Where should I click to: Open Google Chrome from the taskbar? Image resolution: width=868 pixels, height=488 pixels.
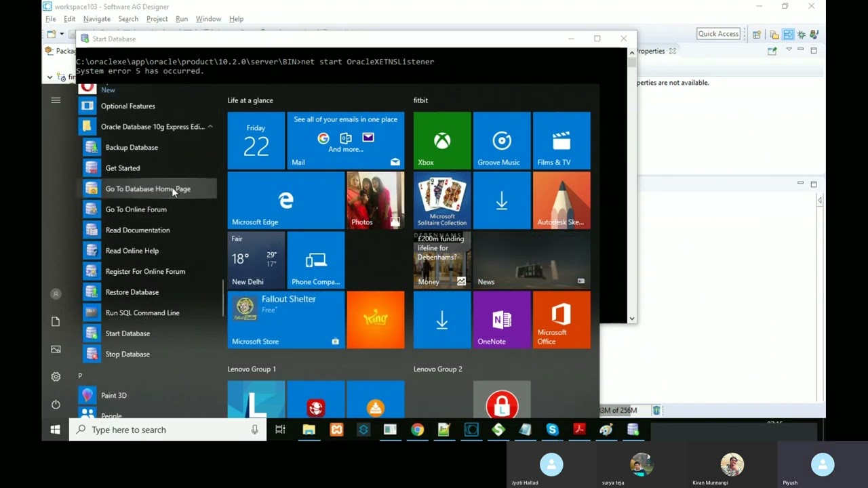pyautogui.click(x=417, y=430)
